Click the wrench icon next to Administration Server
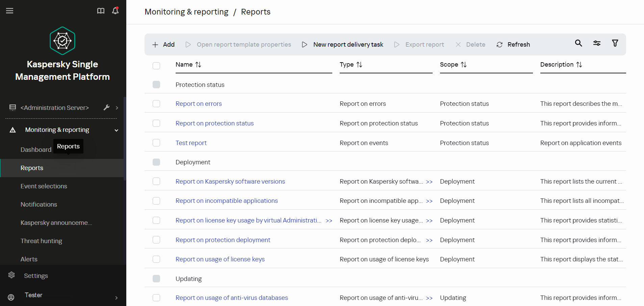644x306 pixels. click(x=107, y=108)
